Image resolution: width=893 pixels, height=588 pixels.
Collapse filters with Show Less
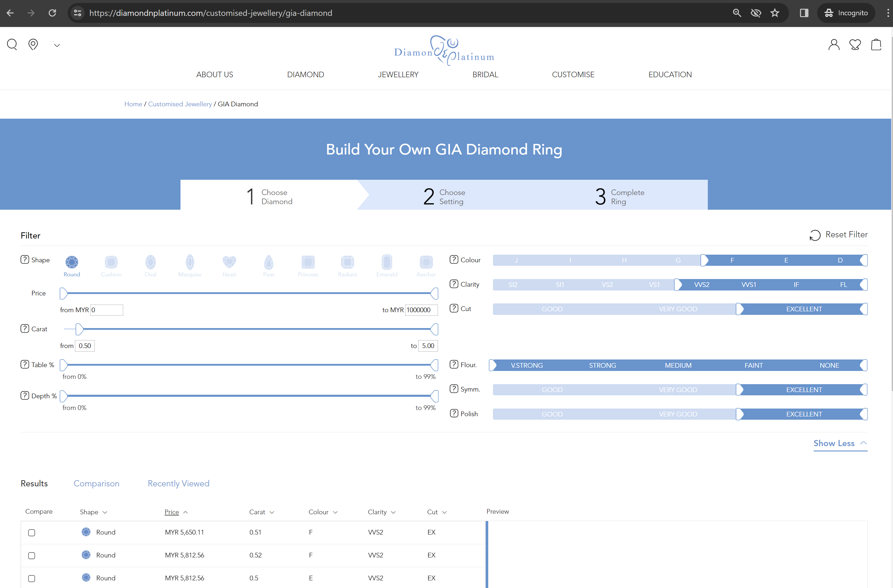click(x=840, y=443)
